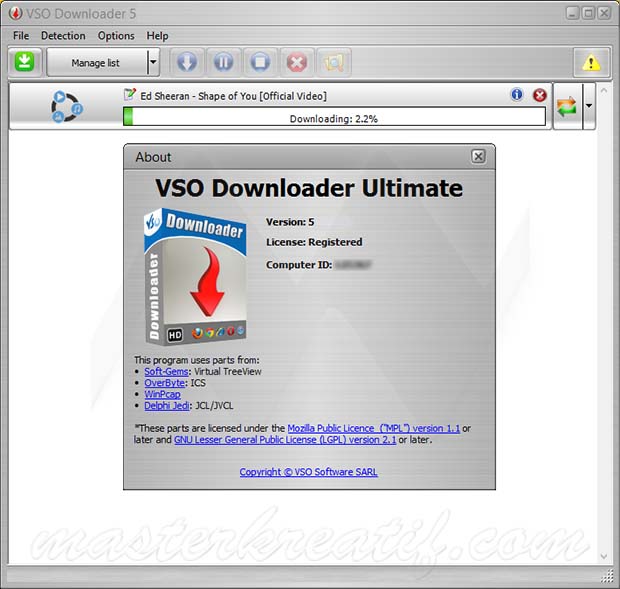Click the find file folder toolbar icon
This screenshot has height=589, width=620.
(333, 62)
